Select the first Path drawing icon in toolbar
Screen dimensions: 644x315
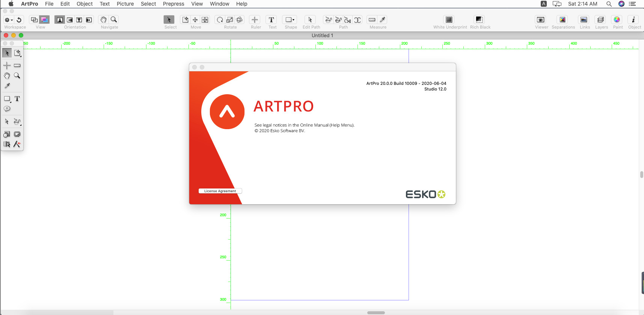click(x=329, y=20)
